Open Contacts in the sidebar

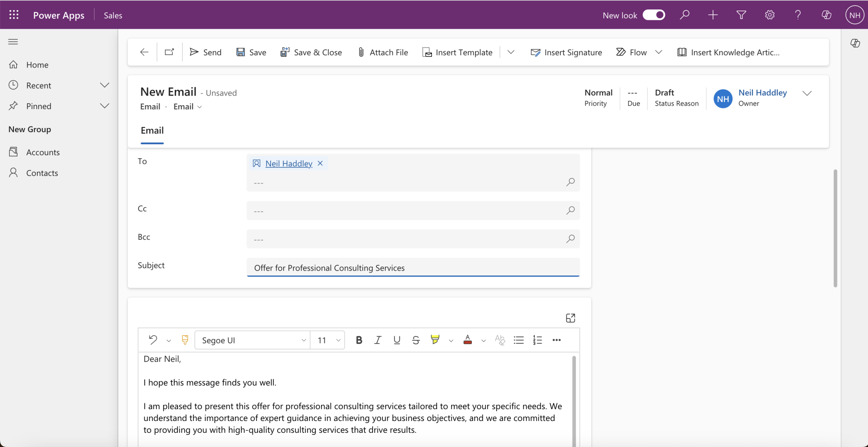pyautogui.click(x=42, y=173)
